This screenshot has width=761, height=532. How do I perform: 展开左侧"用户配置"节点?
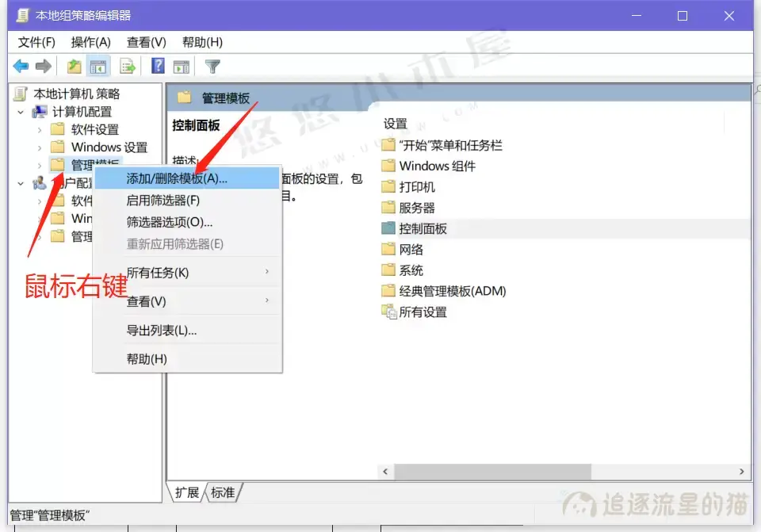(20, 182)
